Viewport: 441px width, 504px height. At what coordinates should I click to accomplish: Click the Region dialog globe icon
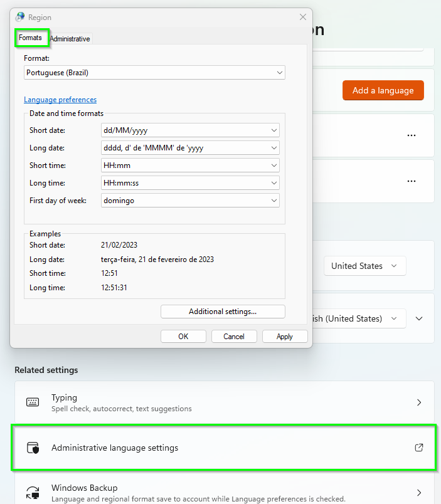pos(19,17)
